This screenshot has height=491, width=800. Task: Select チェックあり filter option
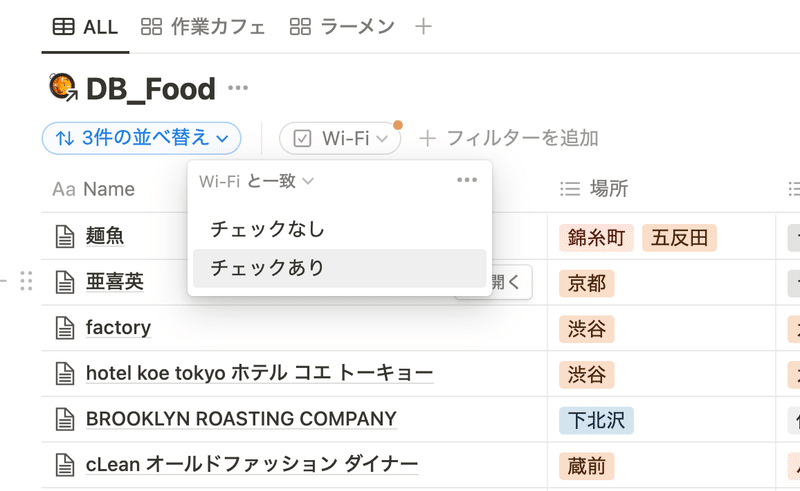click(x=339, y=268)
